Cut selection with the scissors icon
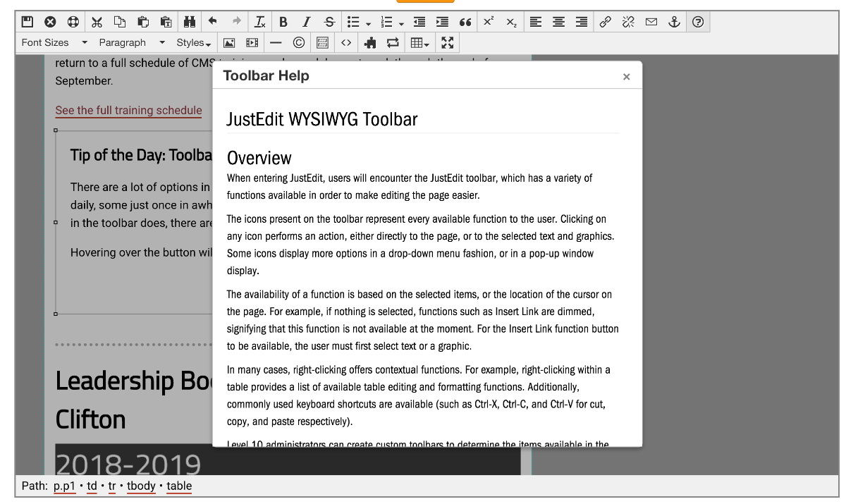The width and height of the screenshot is (846, 504). [x=97, y=23]
